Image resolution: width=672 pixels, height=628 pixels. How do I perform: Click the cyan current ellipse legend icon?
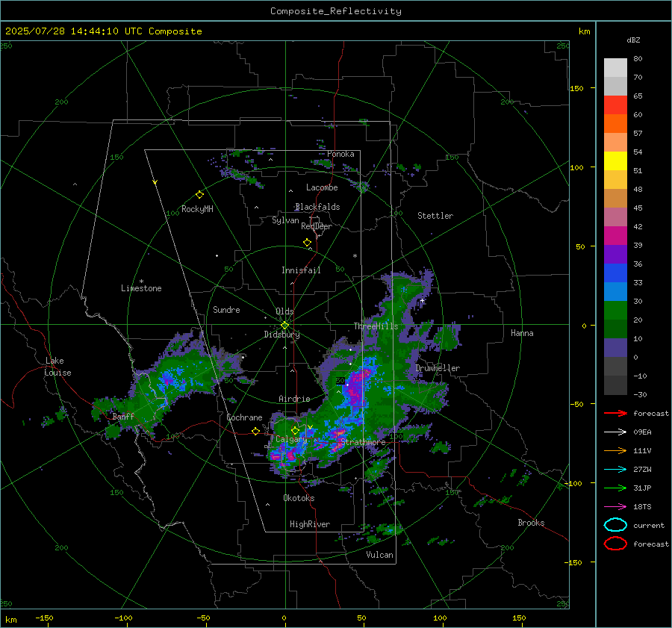pyautogui.click(x=615, y=525)
